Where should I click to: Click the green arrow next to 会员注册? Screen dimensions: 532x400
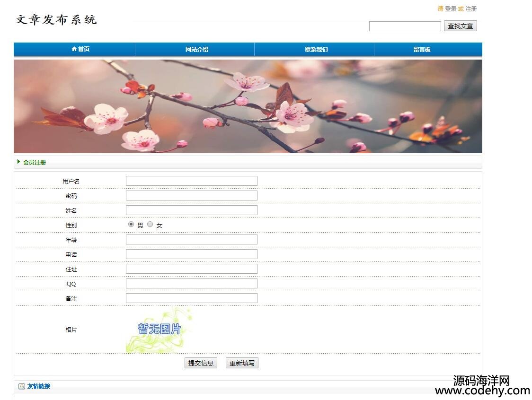(x=18, y=162)
